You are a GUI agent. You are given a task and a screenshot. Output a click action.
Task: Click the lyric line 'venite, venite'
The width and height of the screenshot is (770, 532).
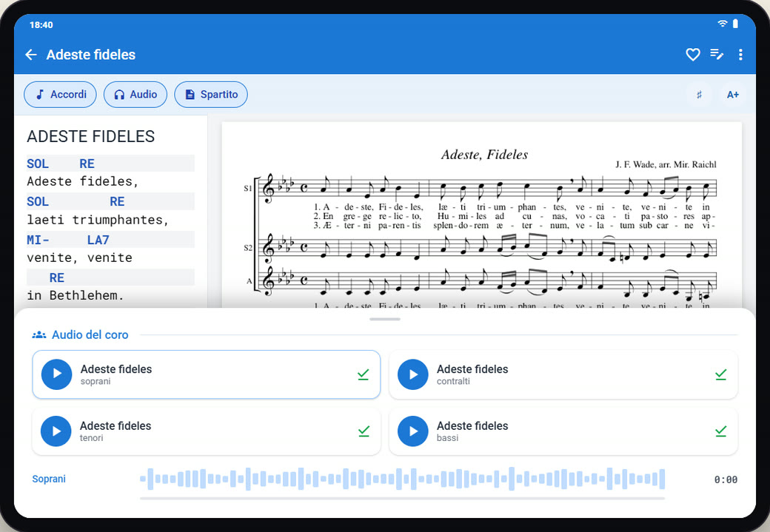click(79, 257)
